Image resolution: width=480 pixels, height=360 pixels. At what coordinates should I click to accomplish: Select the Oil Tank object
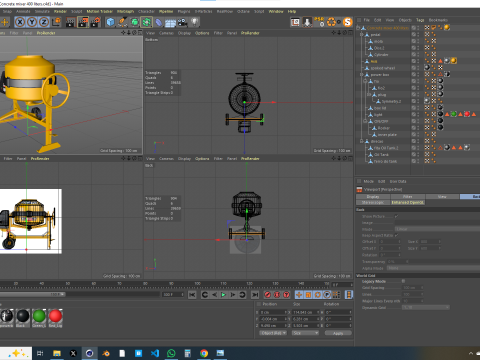click(x=381, y=155)
